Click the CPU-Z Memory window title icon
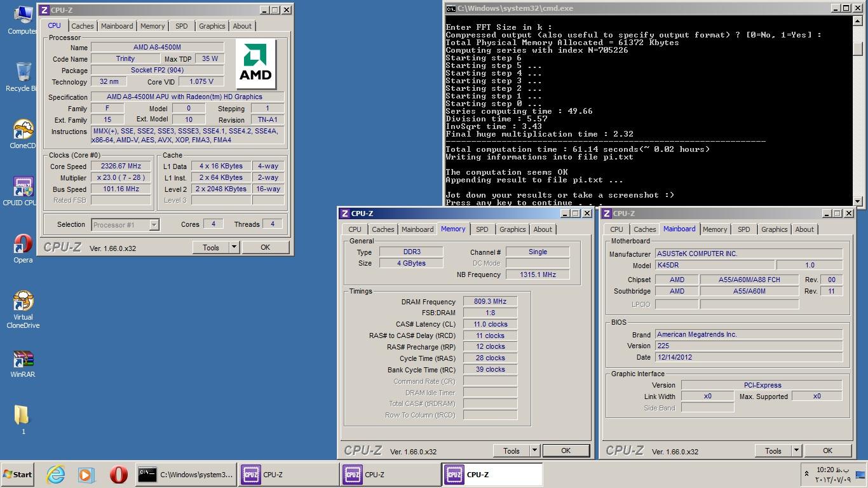868x488 pixels. click(x=344, y=213)
